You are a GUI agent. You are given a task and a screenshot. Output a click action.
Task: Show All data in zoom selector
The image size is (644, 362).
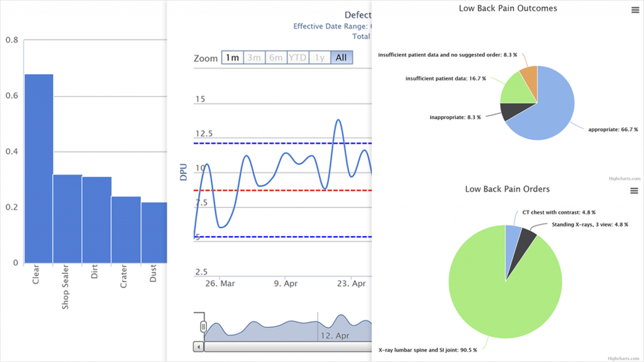pyautogui.click(x=341, y=58)
